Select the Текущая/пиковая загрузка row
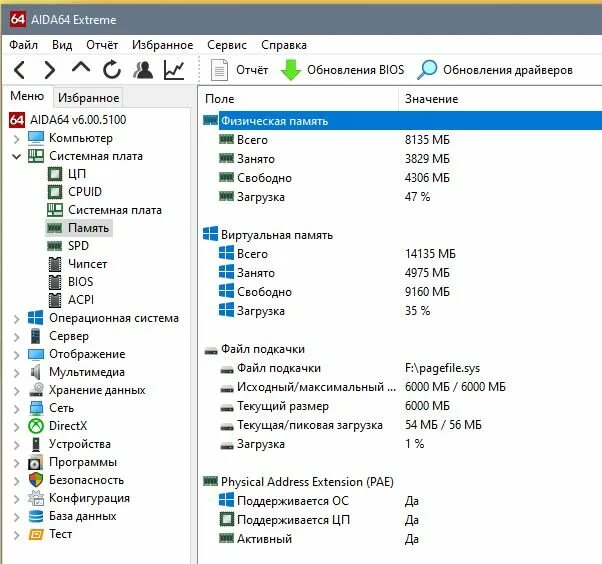The image size is (602, 564). point(402,425)
